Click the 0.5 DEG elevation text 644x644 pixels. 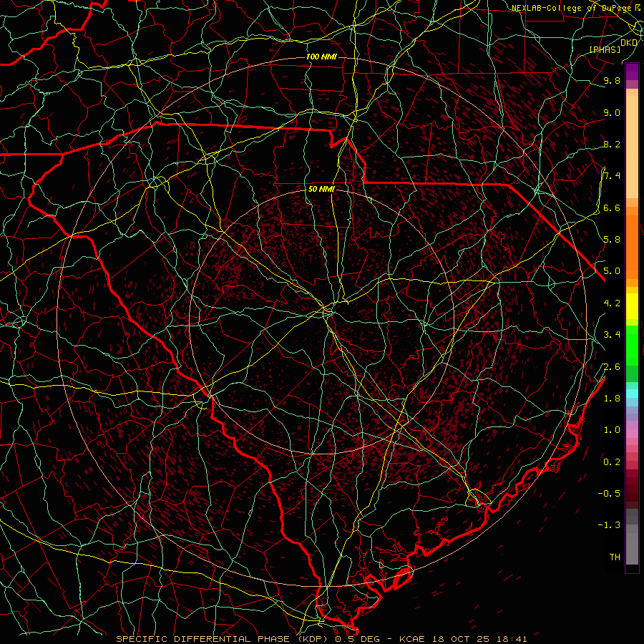tap(357, 639)
